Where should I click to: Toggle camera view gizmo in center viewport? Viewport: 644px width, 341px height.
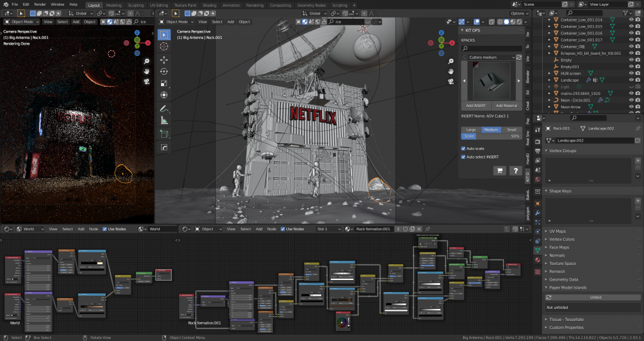451,81
